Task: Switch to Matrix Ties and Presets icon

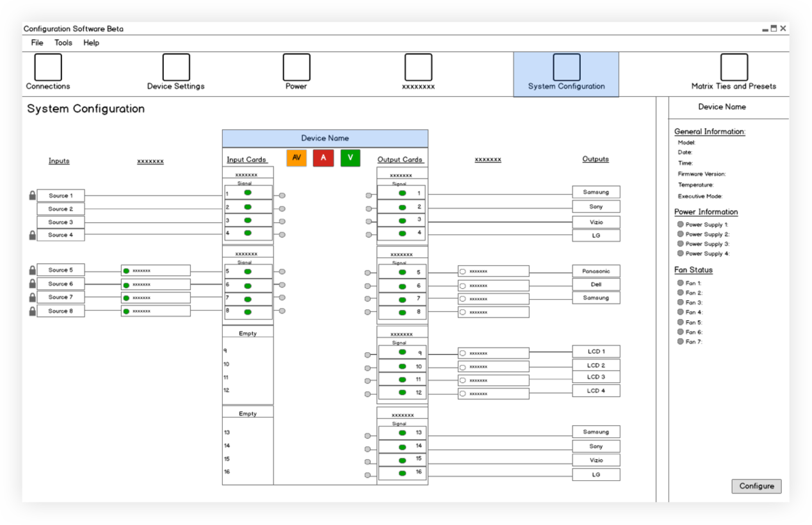Action: (733, 66)
